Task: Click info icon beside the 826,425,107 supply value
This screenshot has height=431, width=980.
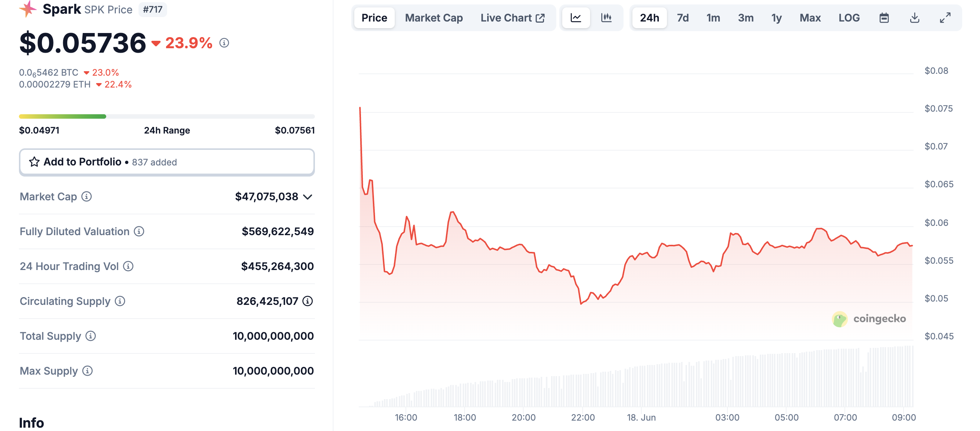Action: pos(308,301)
